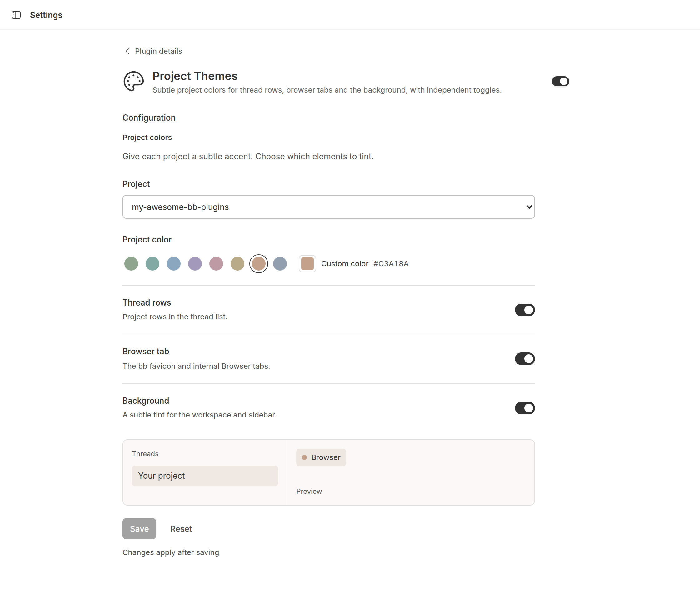The width and height of the screenshot is (700, 600).
Task: Select the khaki tan color swatch
Action: click(x=237, y=263)
